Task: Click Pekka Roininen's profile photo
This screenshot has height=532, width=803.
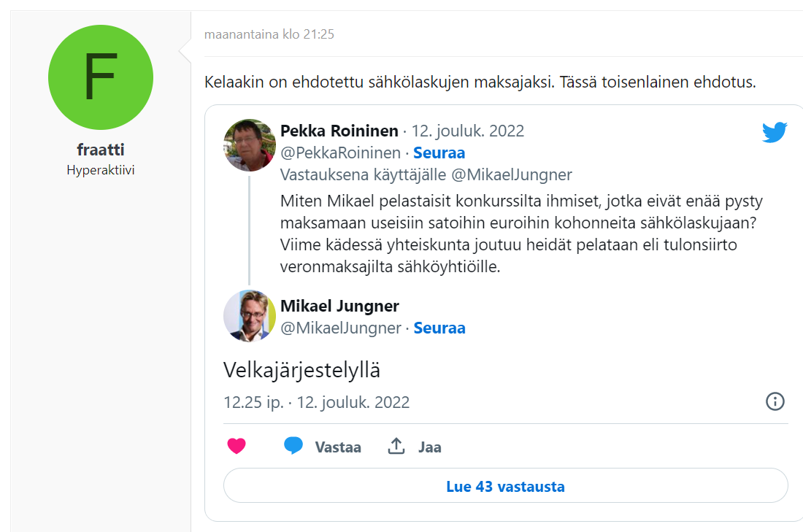Action: pos(250,146)
